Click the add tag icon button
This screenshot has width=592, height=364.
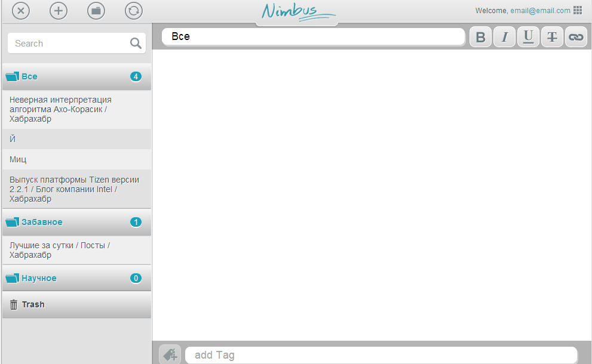point(170,354)
